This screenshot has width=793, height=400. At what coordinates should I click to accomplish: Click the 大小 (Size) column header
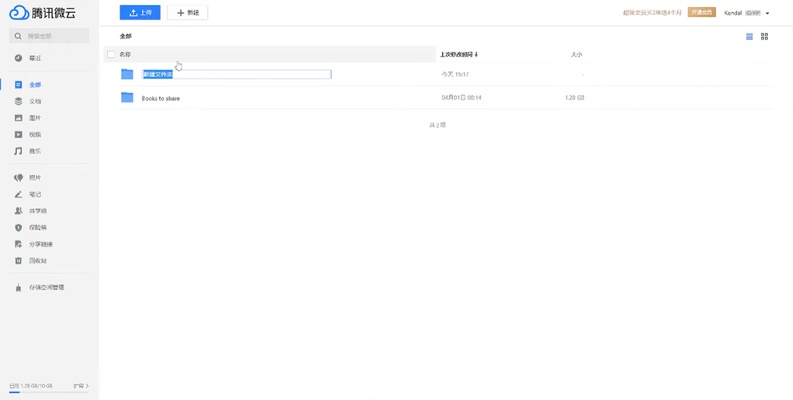pos(577,54)
